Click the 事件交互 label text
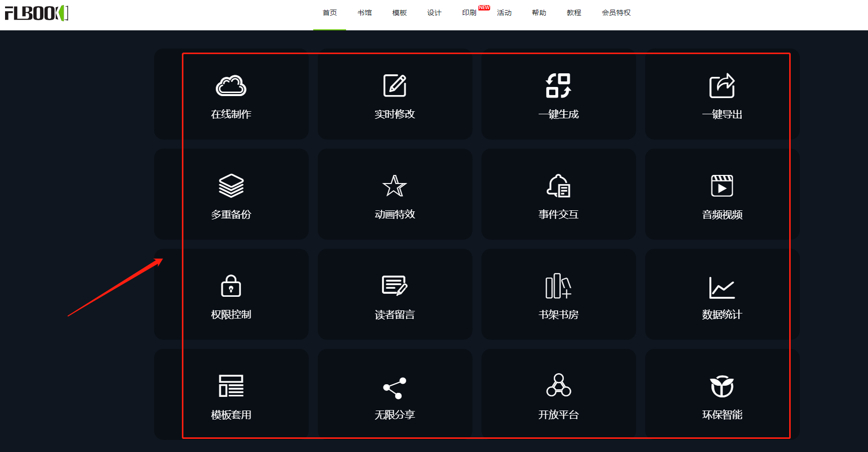Viewport: 868px width, 452px height. pyautogui.click(x=558, y=214)
